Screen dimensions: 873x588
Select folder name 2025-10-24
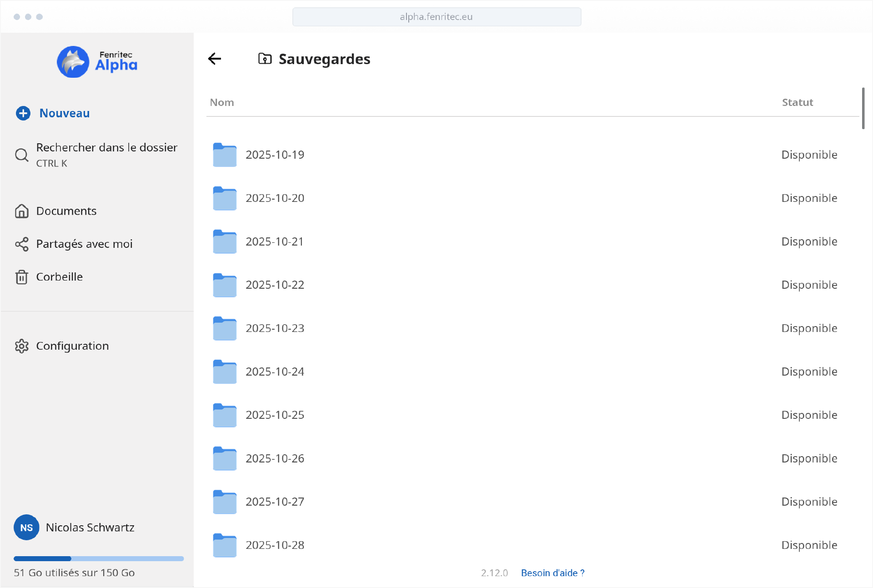(275, 372)
